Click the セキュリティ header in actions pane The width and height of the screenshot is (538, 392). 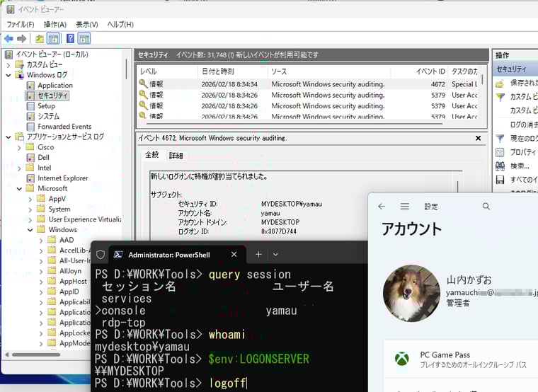(515, 69)
